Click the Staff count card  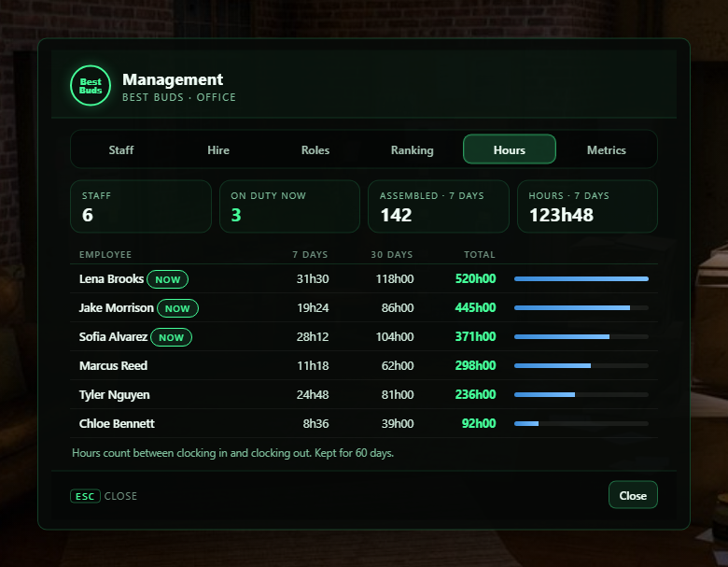pyautogui.click(x=141, y=206)
